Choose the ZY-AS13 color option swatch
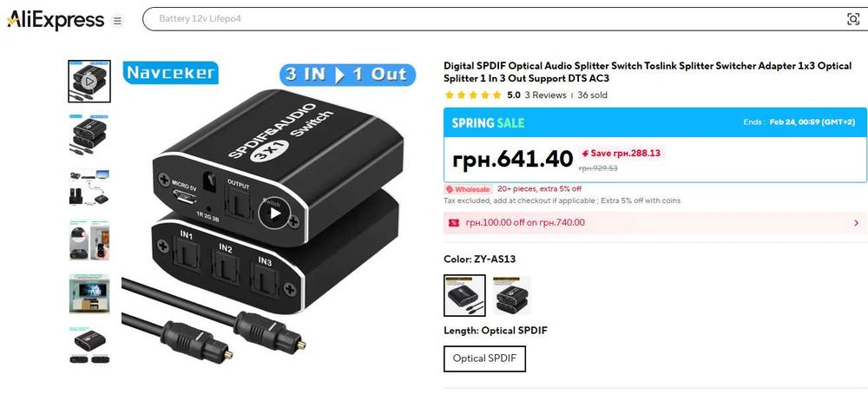The width and height of the screenshot is (868, 401). click(x=465, y=296)
